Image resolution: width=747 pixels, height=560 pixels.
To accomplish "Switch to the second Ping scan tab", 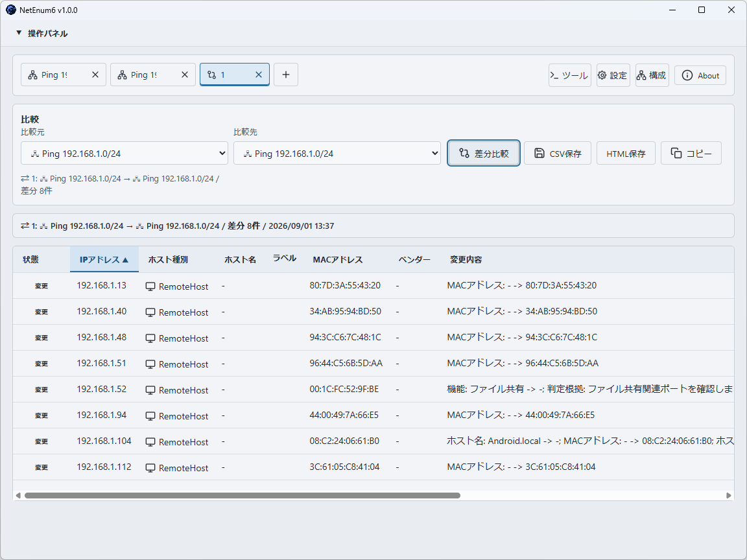I will click(143, 75).
